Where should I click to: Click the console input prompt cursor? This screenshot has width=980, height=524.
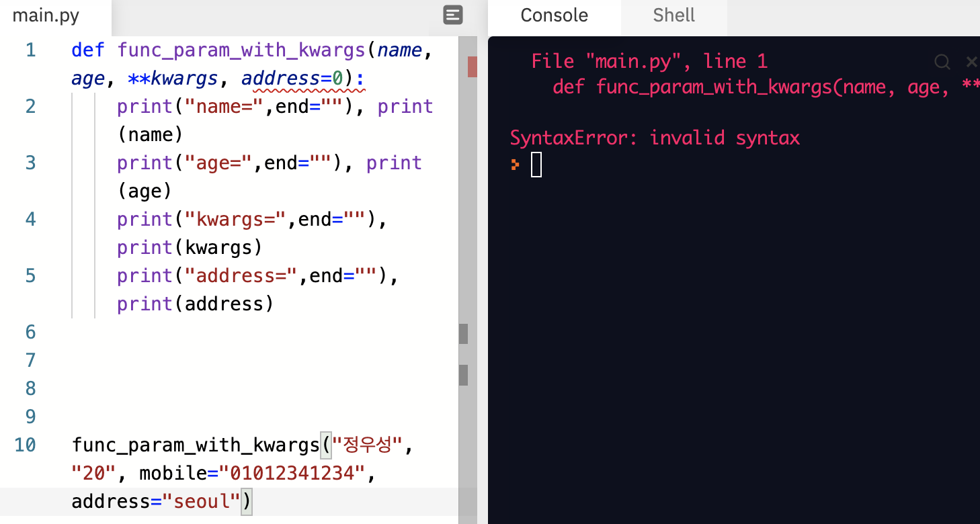536,165
